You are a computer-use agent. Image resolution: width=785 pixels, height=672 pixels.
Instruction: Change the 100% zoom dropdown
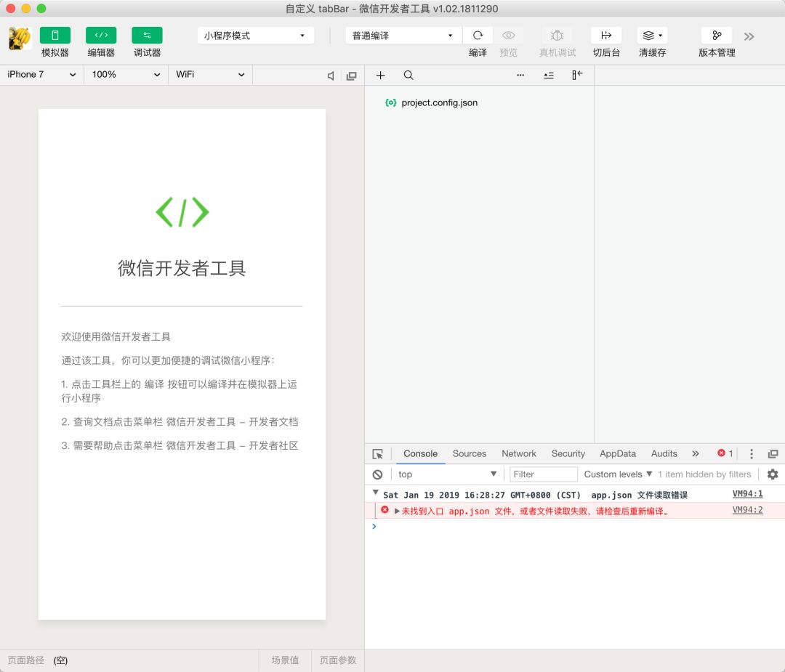[x=126, y=75]
